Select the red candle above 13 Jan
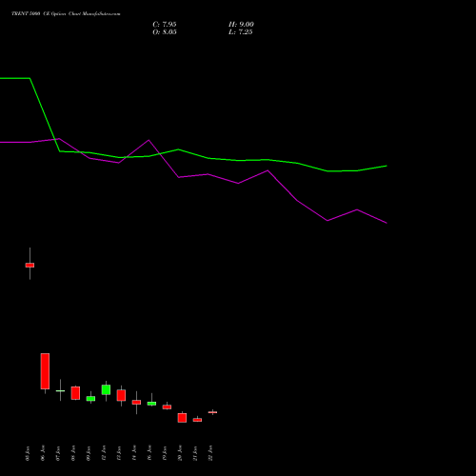The height and width of the screenshot is (476, 476). point(121,395)
